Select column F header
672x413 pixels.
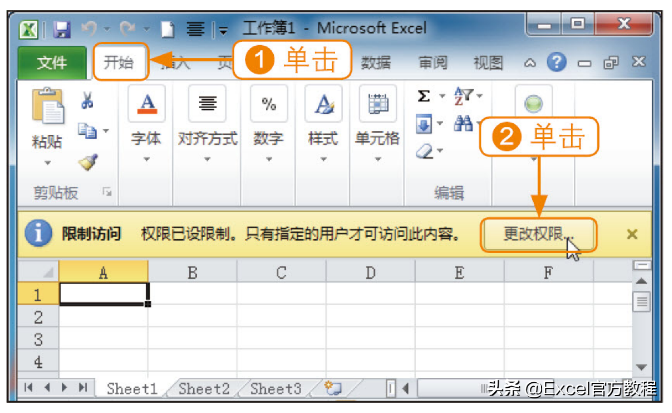[548, 272]
